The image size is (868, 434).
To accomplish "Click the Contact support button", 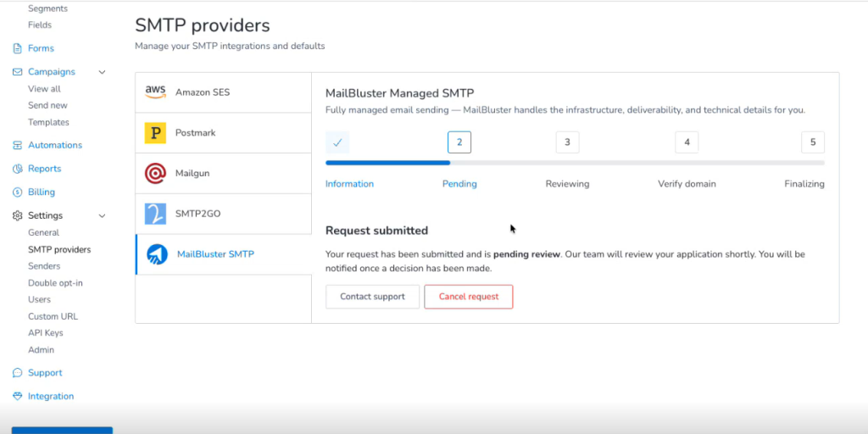I will coord(373,297).
